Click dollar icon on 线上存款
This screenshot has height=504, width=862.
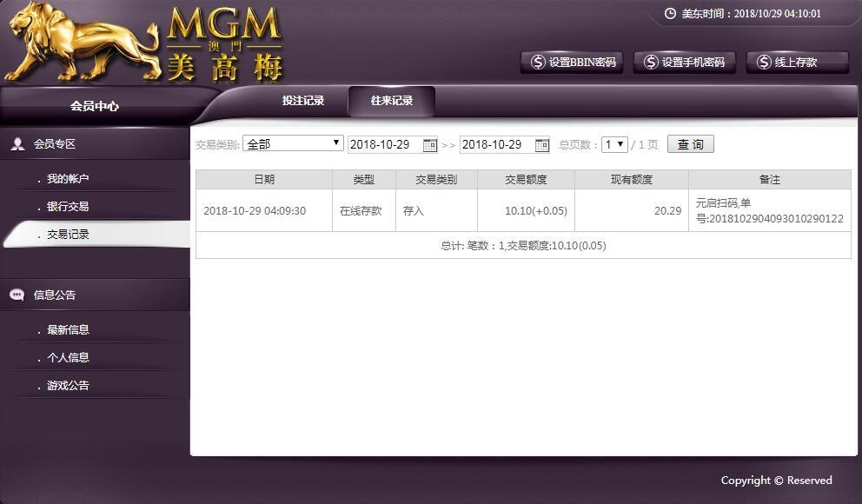tap(764, 63)
